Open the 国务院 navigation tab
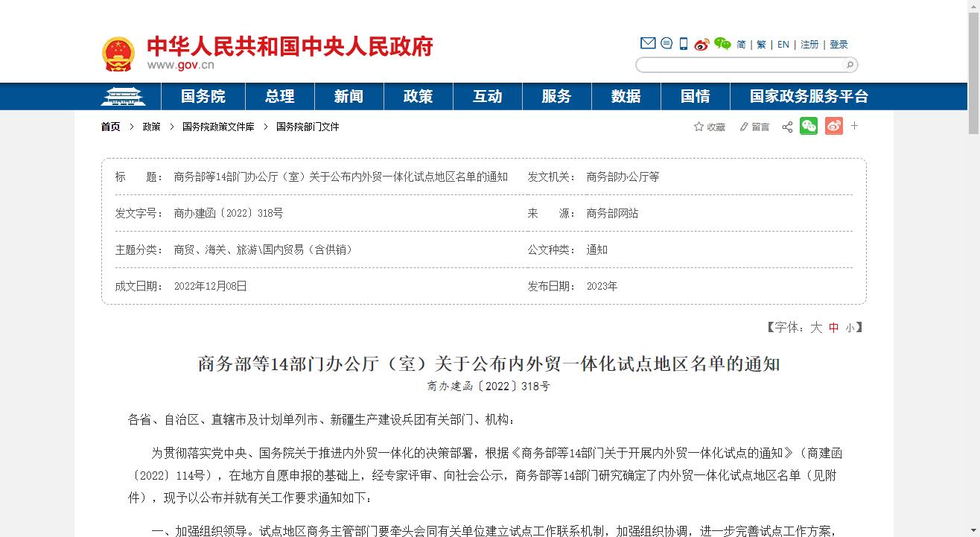This screenshot has width=980, height=537. (203, 96)
